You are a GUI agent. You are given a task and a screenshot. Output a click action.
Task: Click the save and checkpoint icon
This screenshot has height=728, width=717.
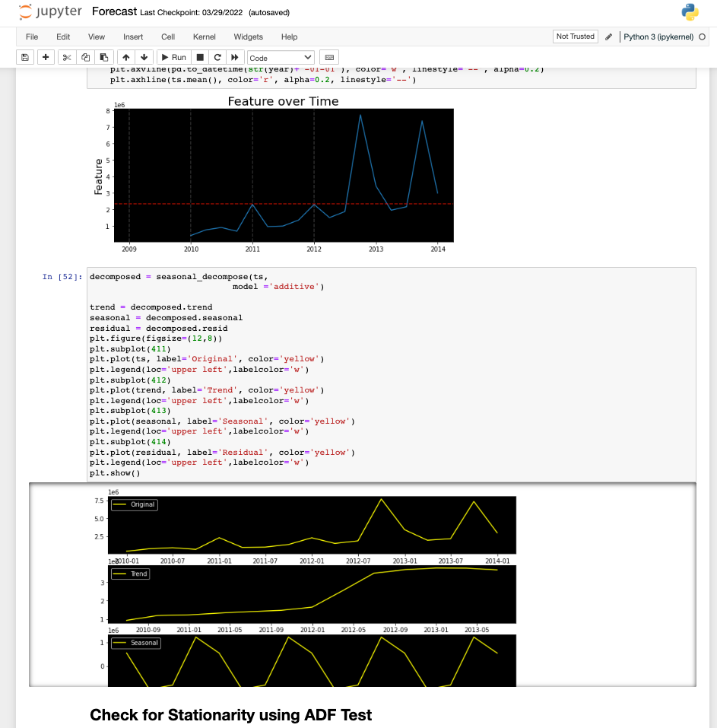[25, 57]
